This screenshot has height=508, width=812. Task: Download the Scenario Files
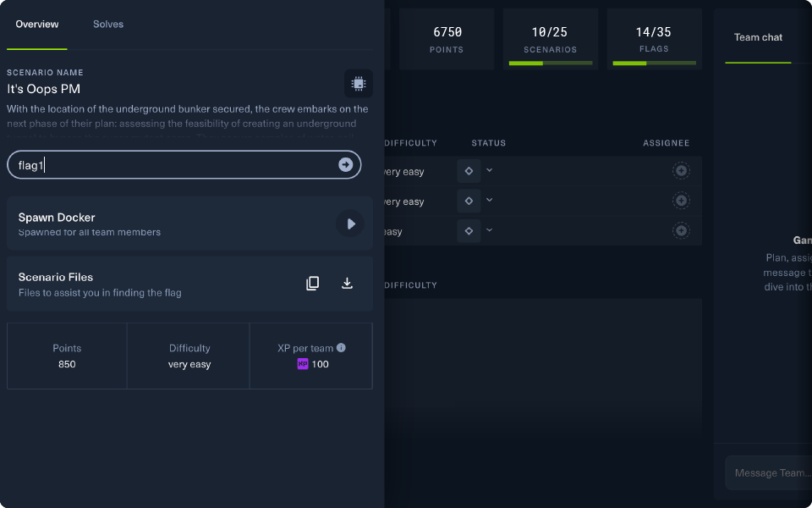point(347,283)
